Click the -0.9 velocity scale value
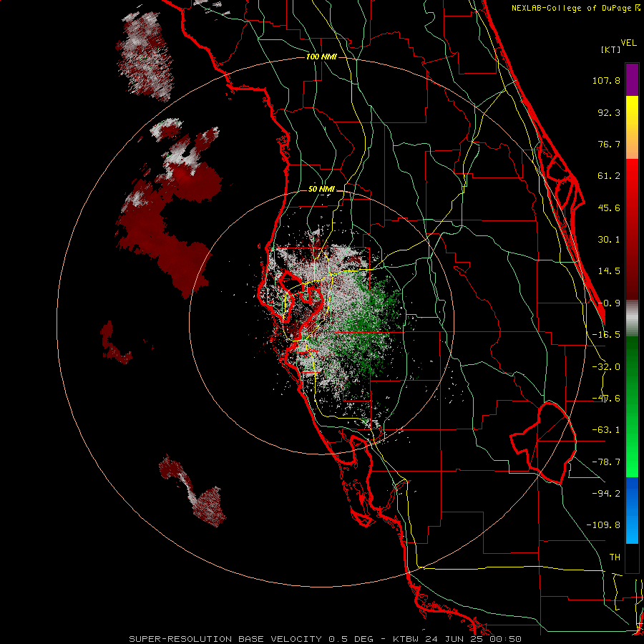 pos(609,303)
